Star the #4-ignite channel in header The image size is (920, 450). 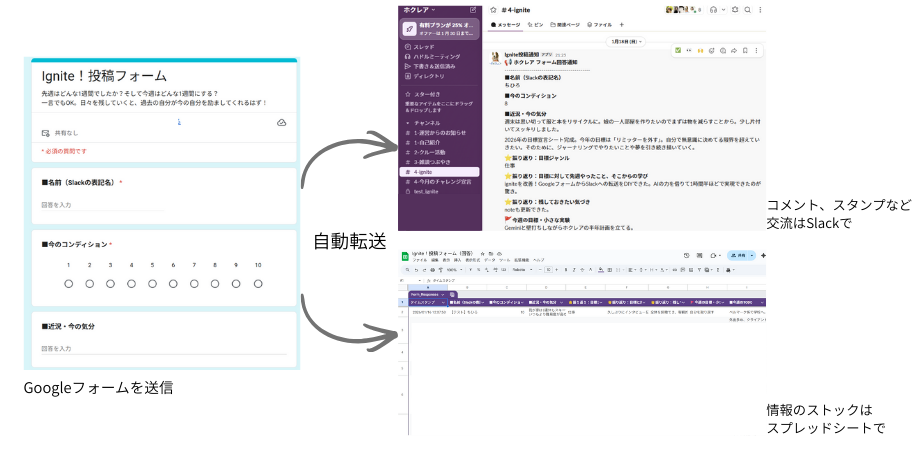(495, 10)
